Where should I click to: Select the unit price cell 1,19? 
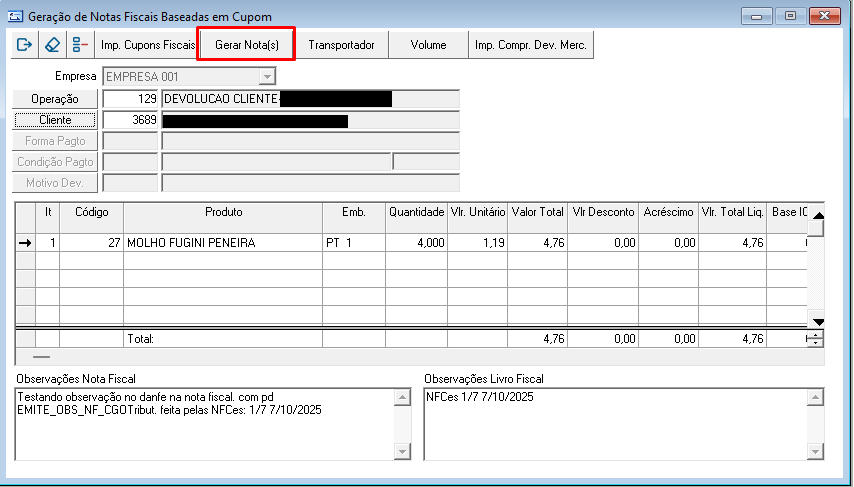[478, 243]
